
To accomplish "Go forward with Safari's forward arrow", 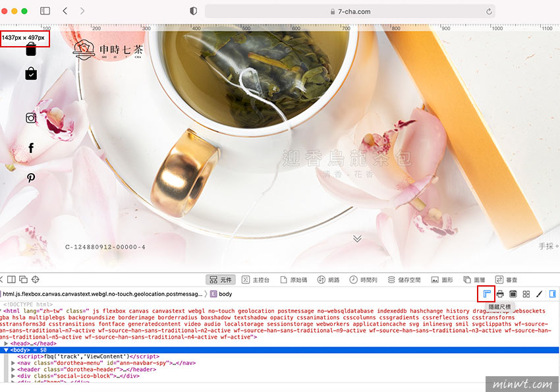I will [82, 11].
